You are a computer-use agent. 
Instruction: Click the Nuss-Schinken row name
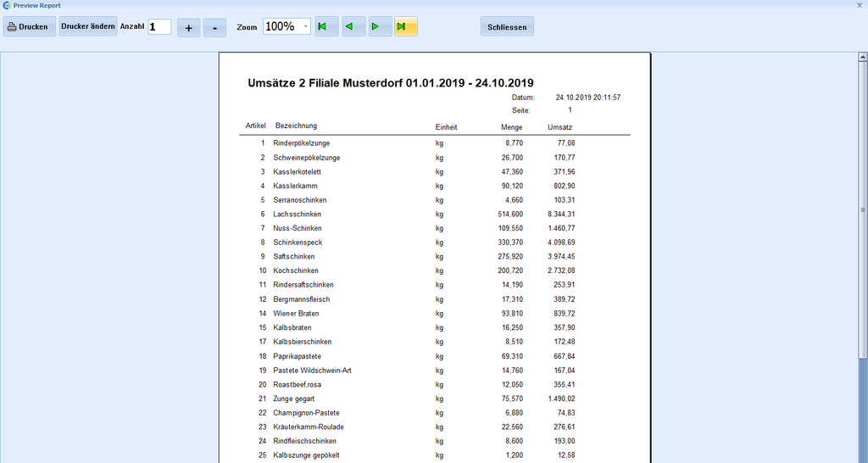click(298, 228)
